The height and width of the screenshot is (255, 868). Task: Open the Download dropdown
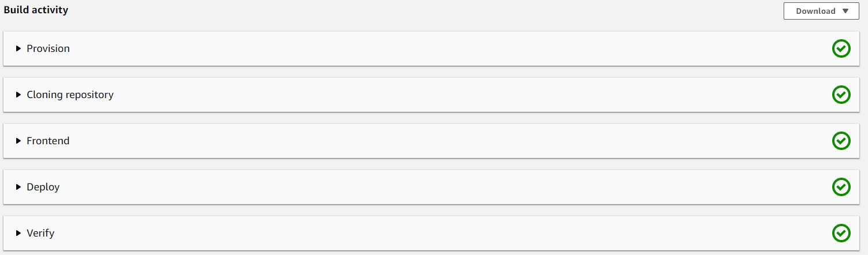tap(821, 11)
